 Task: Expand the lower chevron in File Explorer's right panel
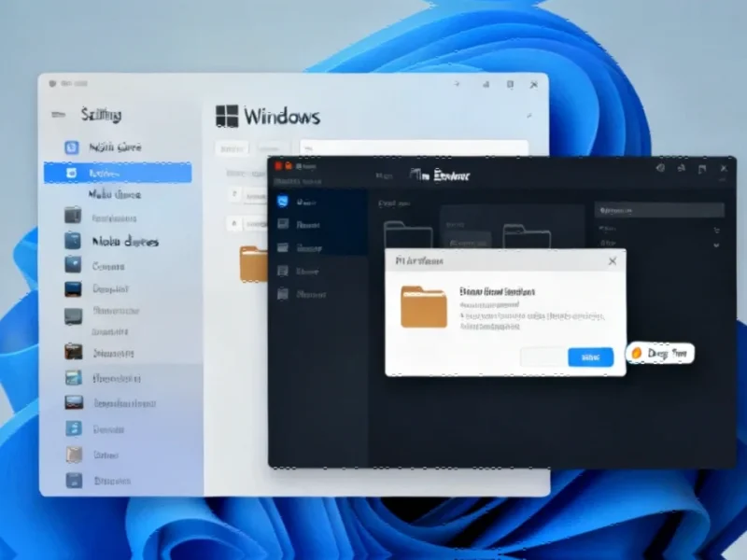click(716, 245)
